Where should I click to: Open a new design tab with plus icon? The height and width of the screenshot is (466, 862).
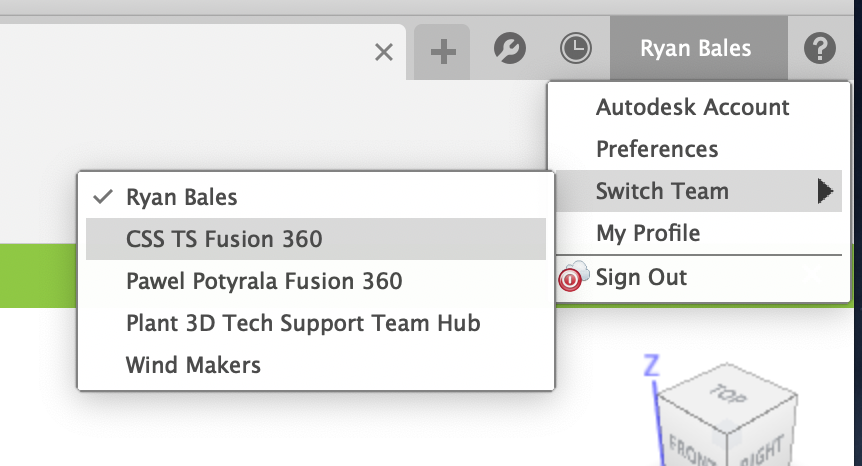pyautogui.click(x=443, y=52)
